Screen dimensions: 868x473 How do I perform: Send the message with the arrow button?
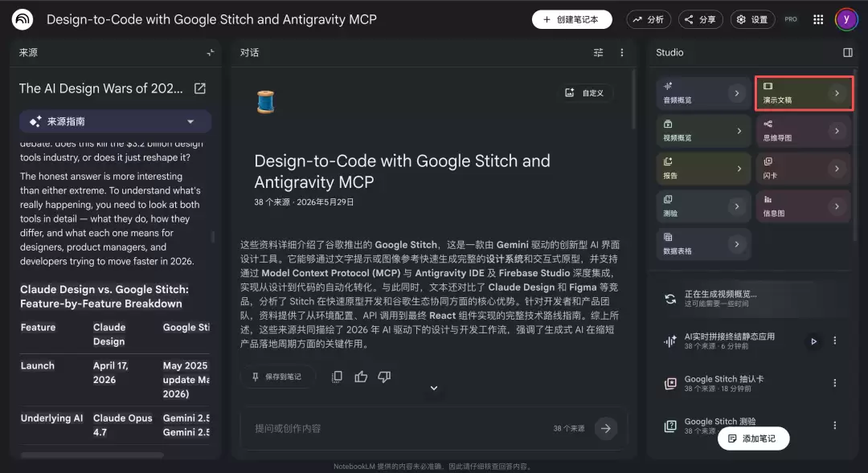(x=606, y=428)
